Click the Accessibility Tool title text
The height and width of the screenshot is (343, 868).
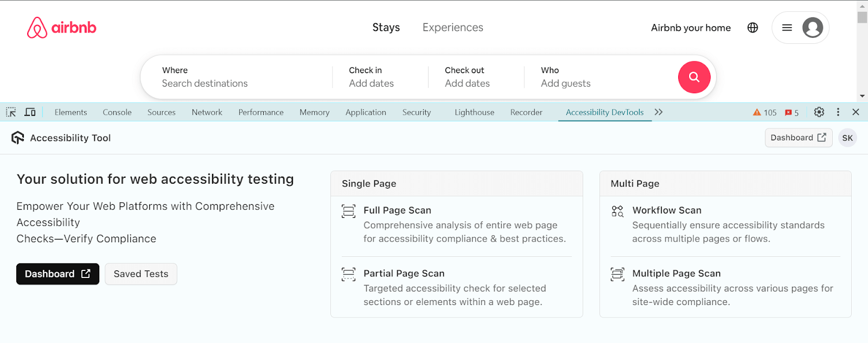tap(71, 138)
